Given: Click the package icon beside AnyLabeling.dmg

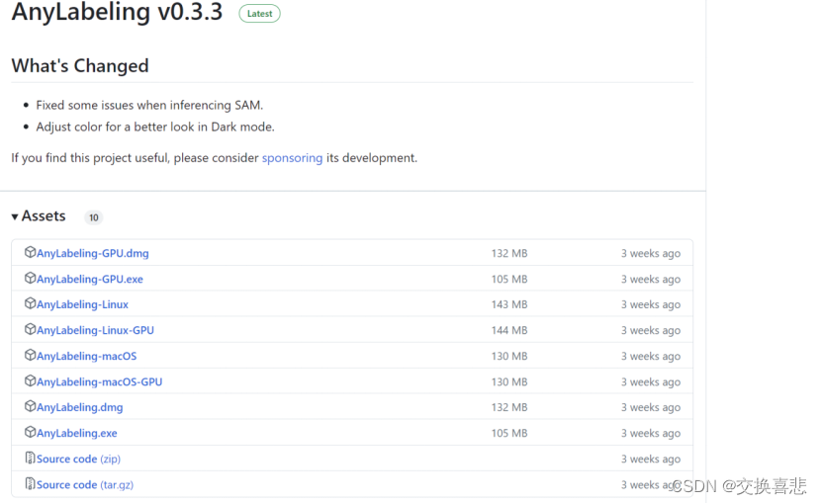Looking at the screenshot, I should (x=30, y=406).
